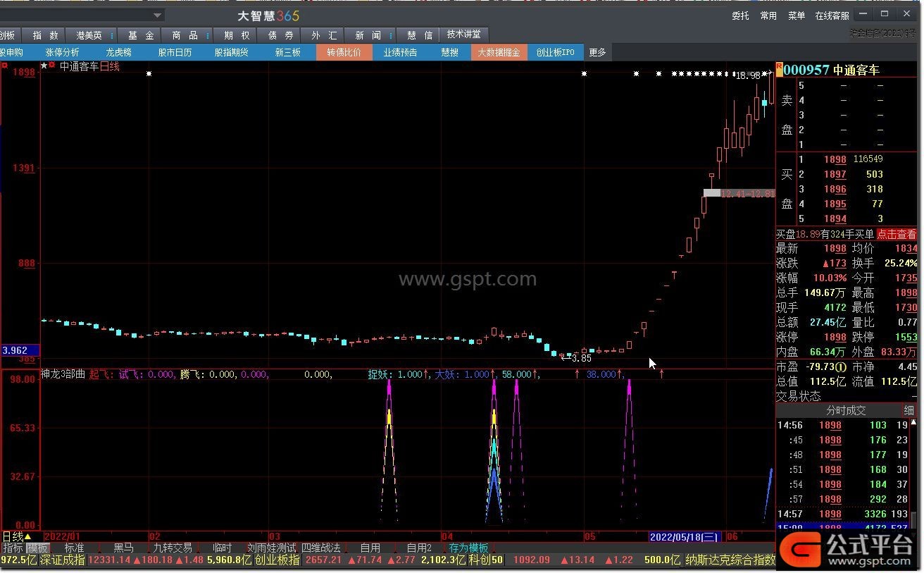Open 新三板
The height and width of the screenshot is (573, 924).
point(287,52)
